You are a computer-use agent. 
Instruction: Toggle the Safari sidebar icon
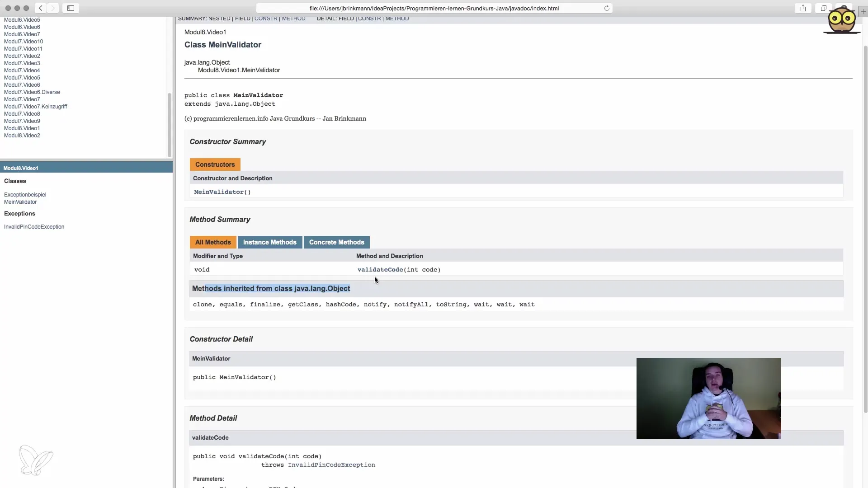[x=71, y=8]
